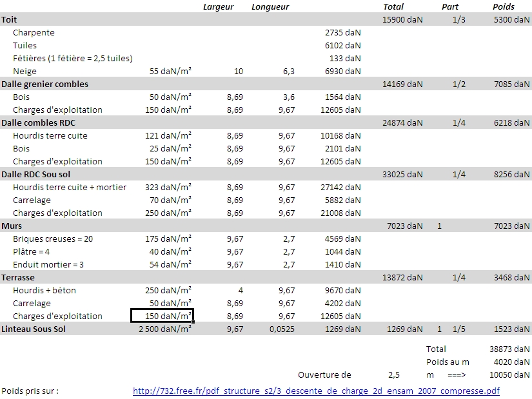
Task: Select the 33025 daN total cell
Action: tap(402, 175)
